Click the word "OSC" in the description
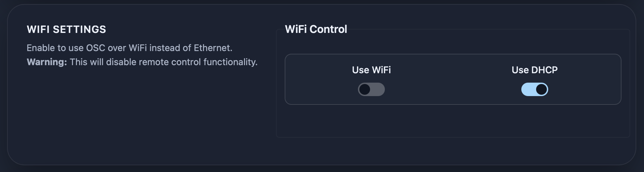 tap(95, 48)
